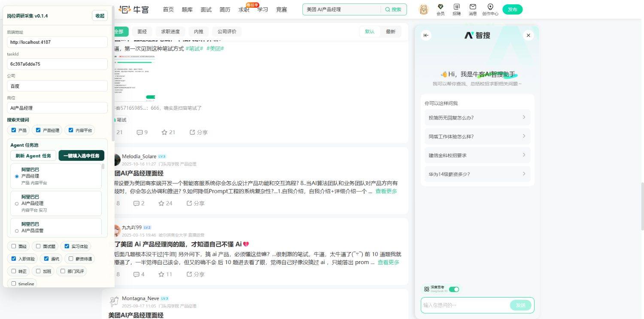Select the 阿里巴巴 AI产品经理 task radio
This screenshot has width=644, height=319.
pyautogui.click(x=17, y=204)
